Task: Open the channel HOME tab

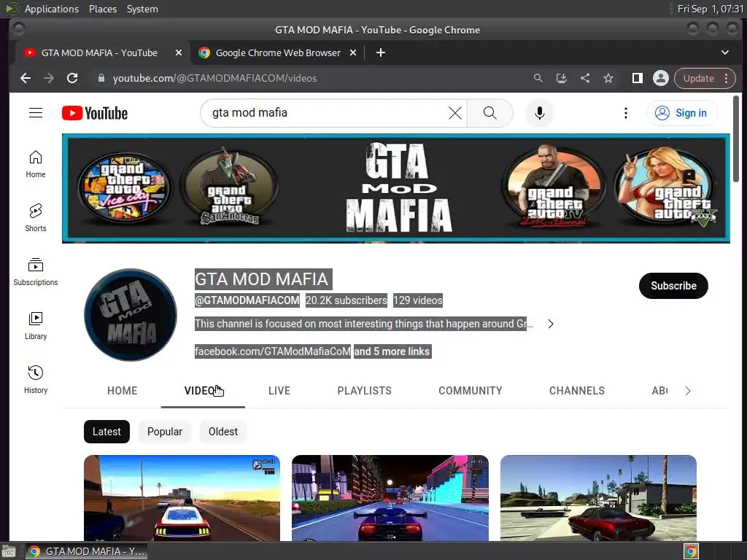Action: pyautogui.click(x=122, y=391)
